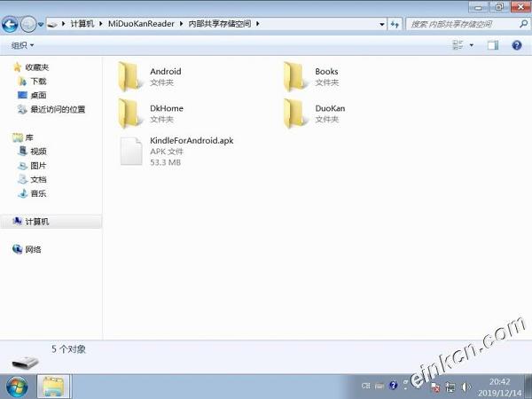Open the 视频 library
This screenshot has height=399, width=532.
[x=38, y=152]
